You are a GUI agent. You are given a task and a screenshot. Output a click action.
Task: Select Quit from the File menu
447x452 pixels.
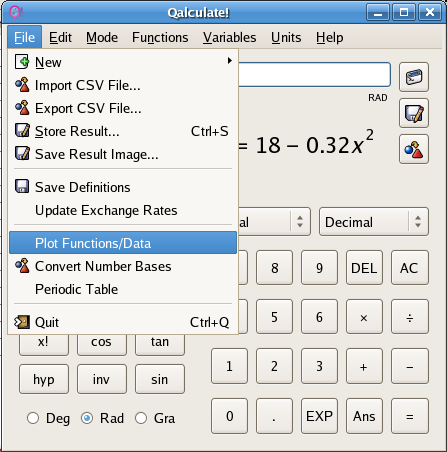[123, 322]
